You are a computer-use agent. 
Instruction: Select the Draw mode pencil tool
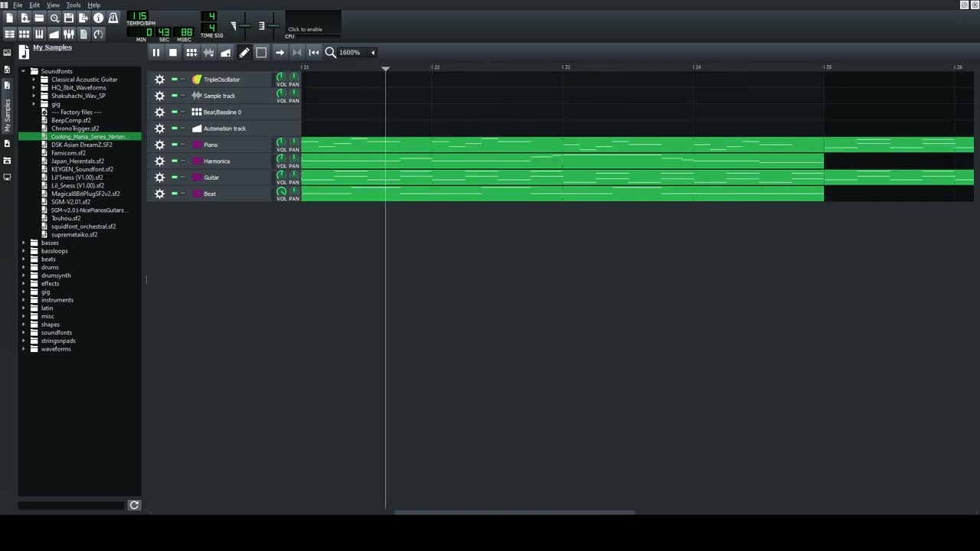[x=244, y=53]
